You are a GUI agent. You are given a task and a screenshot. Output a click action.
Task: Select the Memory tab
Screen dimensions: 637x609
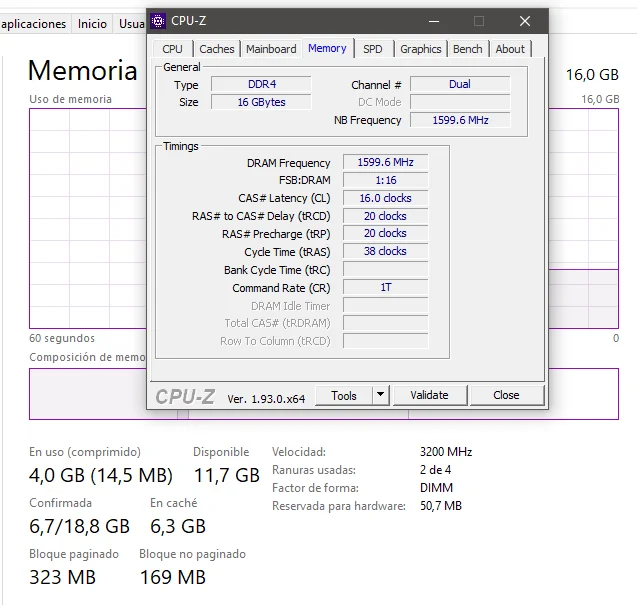pyautogui.click(x=327, y=48)
